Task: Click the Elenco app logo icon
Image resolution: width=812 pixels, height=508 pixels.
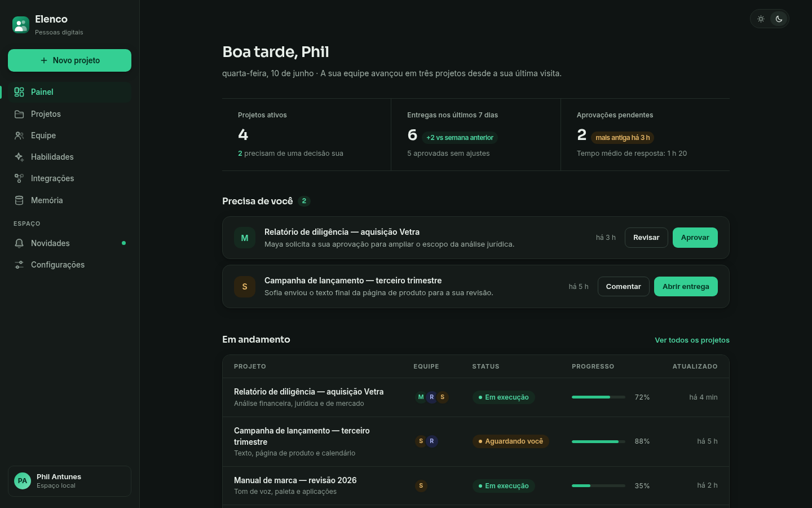Action: (21, 25)
